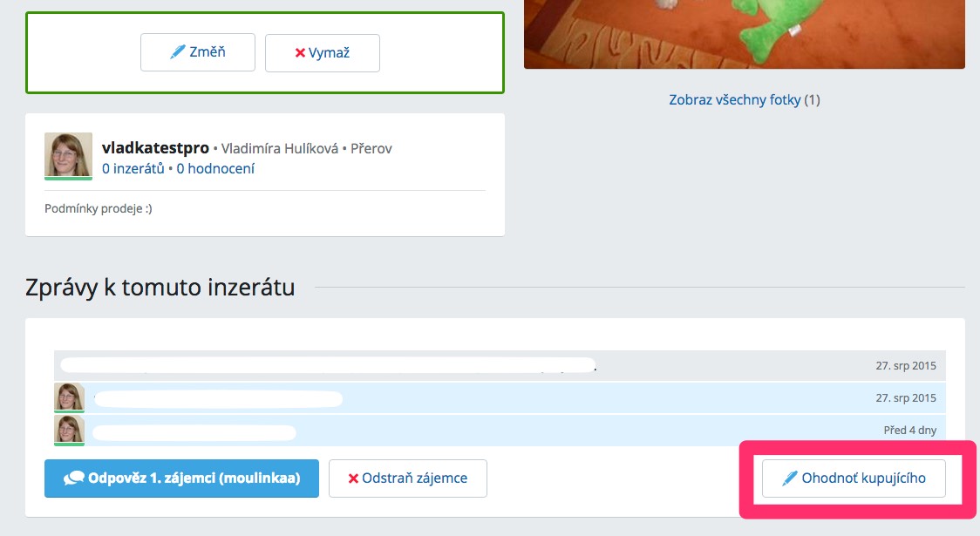The image size is (980, 536).
Task: Click the Změň button
Action: [x=198, y=52]
